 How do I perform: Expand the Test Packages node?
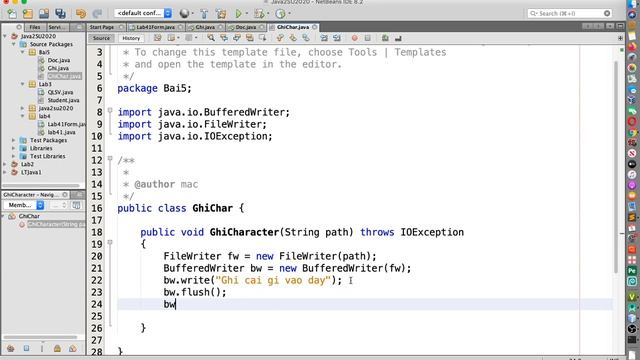click(13, 140)
